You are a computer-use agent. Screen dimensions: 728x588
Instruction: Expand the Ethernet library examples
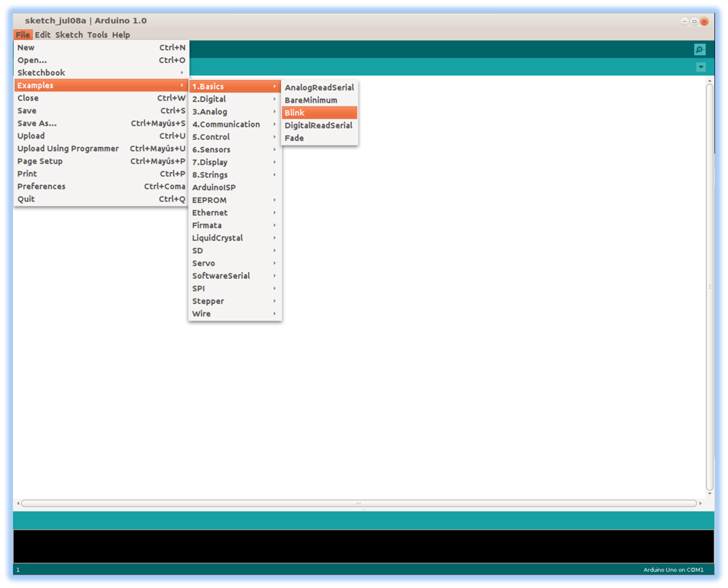point(235,212)
